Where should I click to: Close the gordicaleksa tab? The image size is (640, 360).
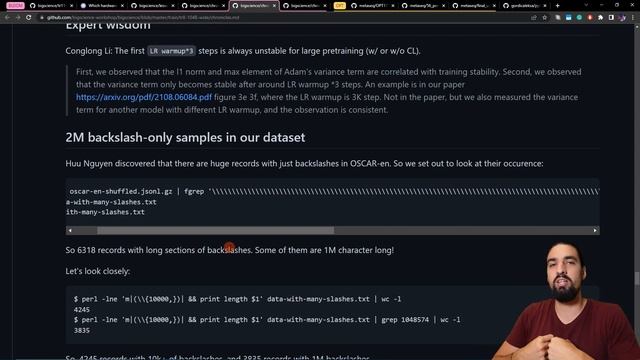pos(544,6)
